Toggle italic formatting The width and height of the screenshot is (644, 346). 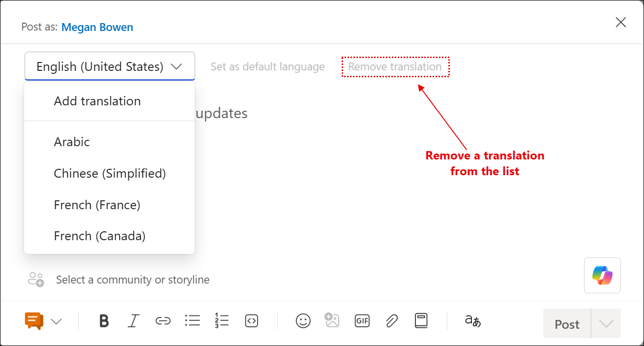[x=133, y=320]
